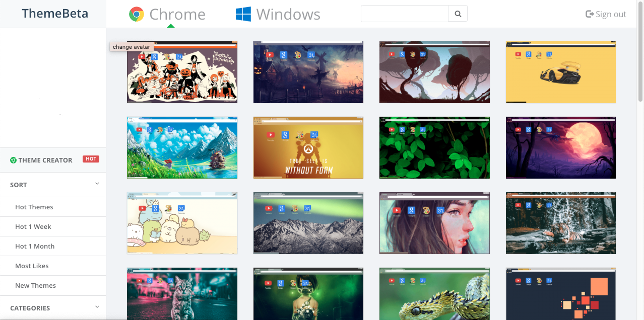The width and height of the screenshot is (644, 320).
Task: Select the Chrome themes tab
Action: [177, 14]
